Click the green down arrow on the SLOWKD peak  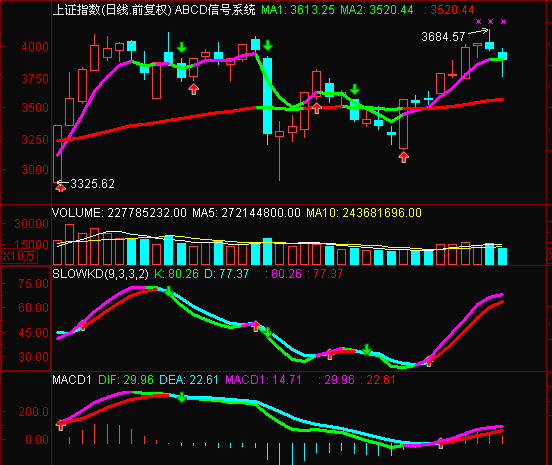tap(169, 291)
